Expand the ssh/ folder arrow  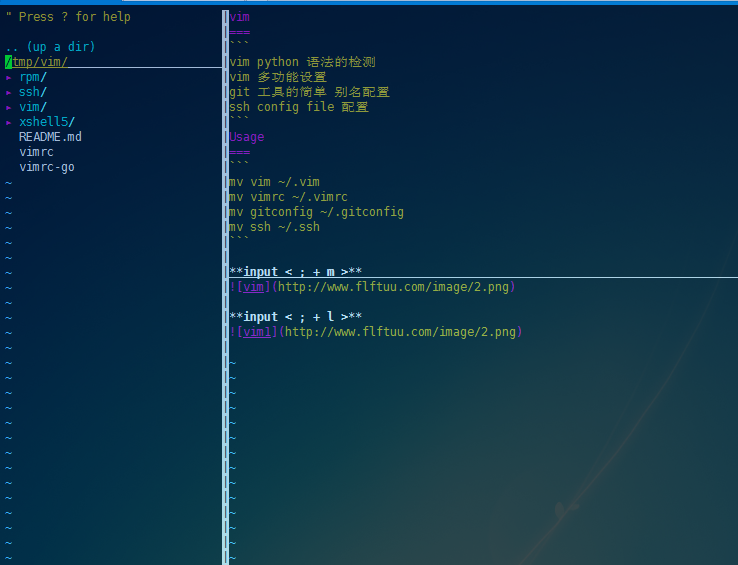8,93
